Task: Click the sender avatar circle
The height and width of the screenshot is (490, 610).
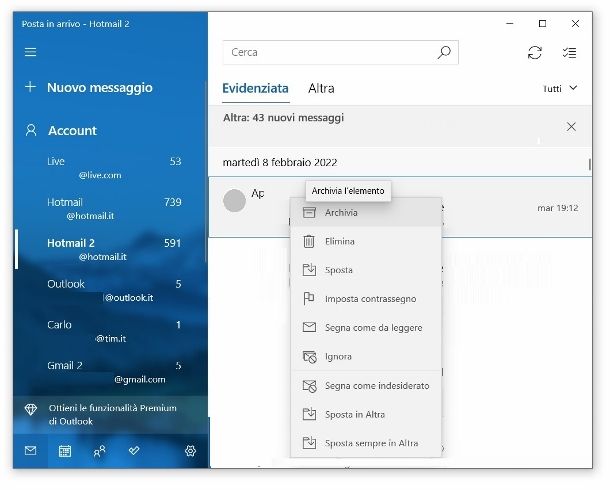Action: point(234,200)
